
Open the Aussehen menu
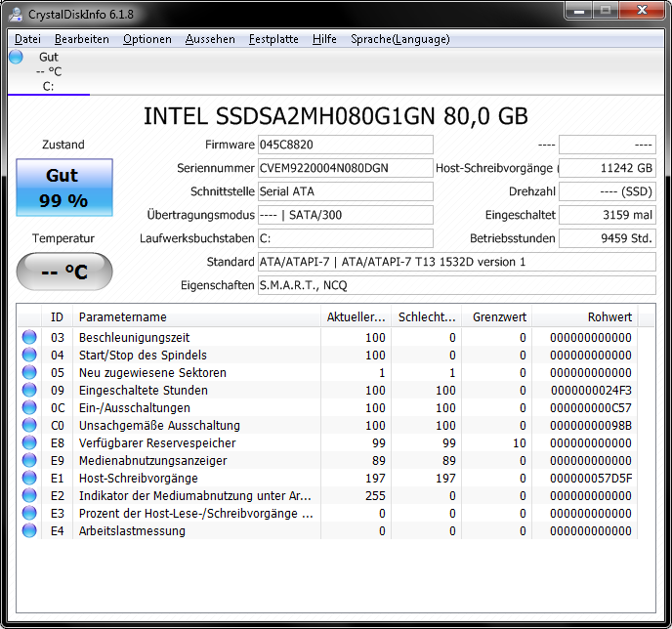click(x=210, y=39)
